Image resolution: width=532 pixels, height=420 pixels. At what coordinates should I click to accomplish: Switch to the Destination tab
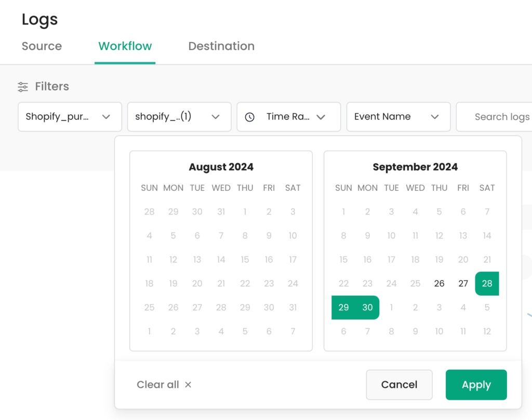[221, 46]
